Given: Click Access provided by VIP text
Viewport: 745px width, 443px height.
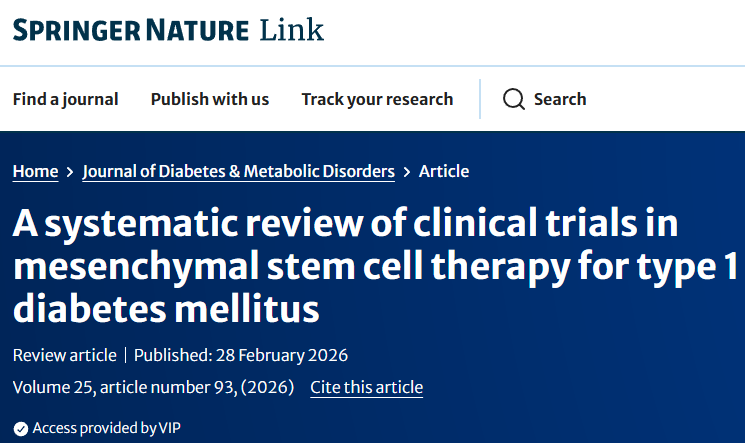Looking at the screenshot, I should (x=106, y=428).
